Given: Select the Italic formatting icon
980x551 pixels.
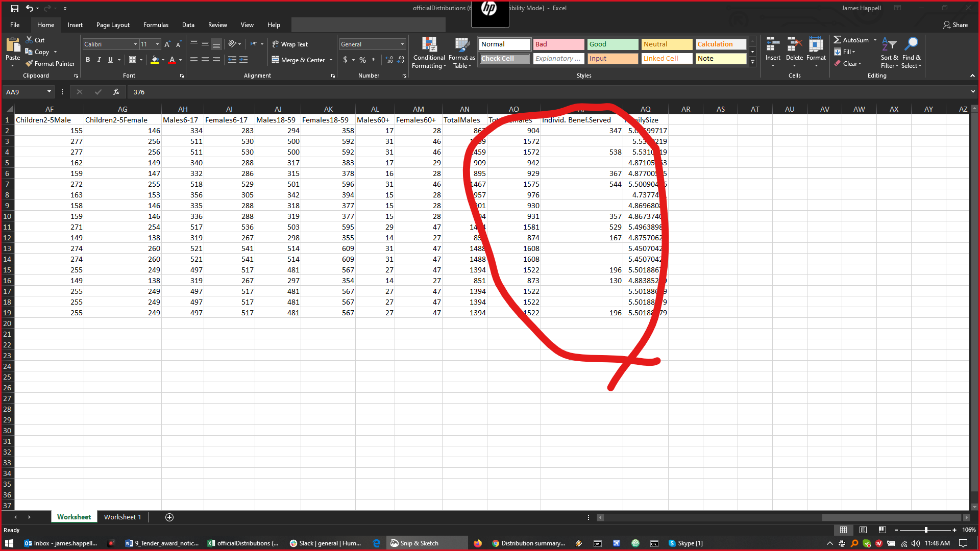Looking at the screenshot, I should tap(99, 60).
